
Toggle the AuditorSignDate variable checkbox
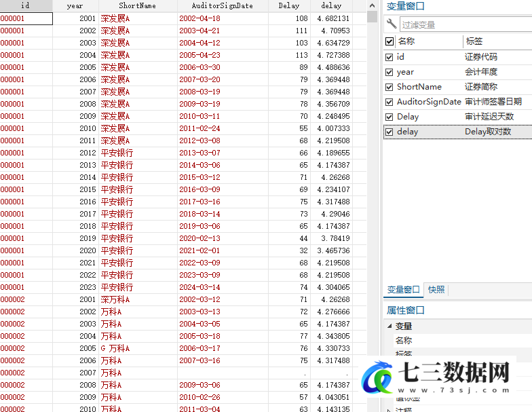389,102
